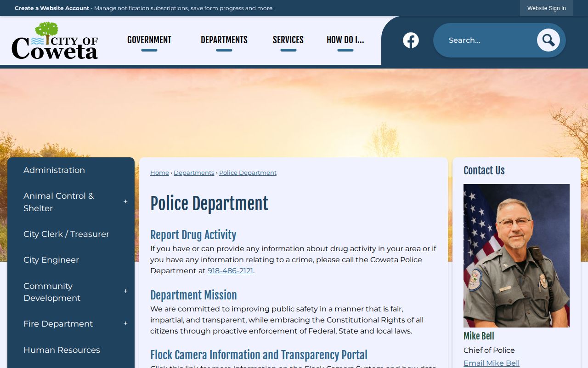Expand the Community Development submenu
Screen dimensions: 588x368
[x=125, y=292]
